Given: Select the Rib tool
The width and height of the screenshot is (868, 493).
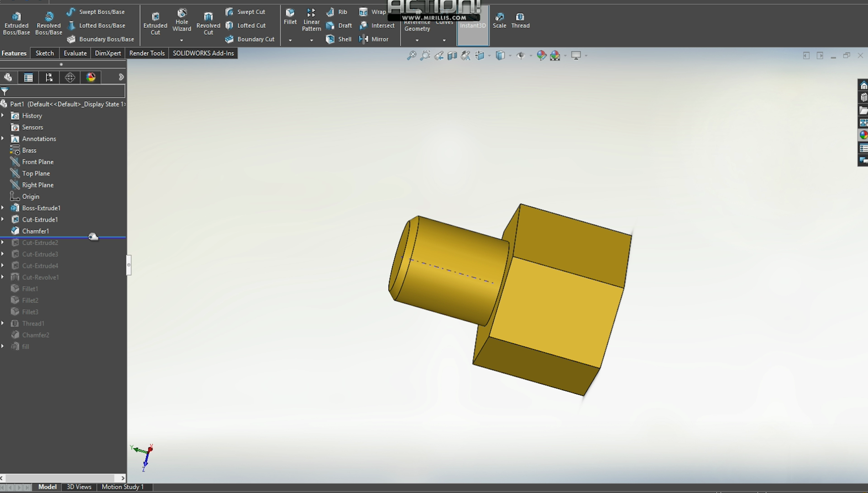Looking at the screenshot, I should coord(337,12).
